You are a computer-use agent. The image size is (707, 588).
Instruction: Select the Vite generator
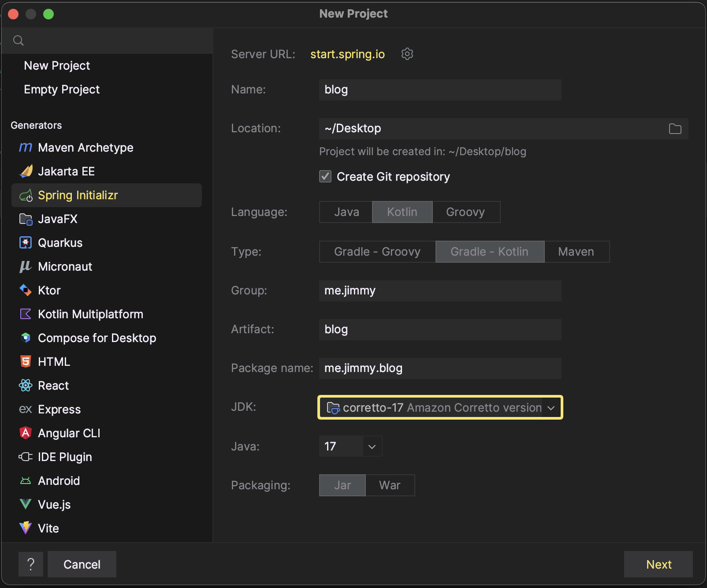(x=107, y=528)
